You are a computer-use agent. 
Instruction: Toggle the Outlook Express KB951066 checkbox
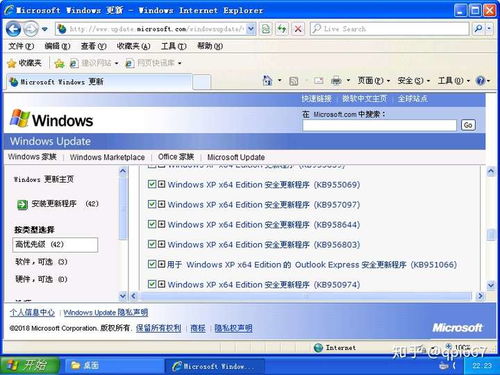coord(152,264)
